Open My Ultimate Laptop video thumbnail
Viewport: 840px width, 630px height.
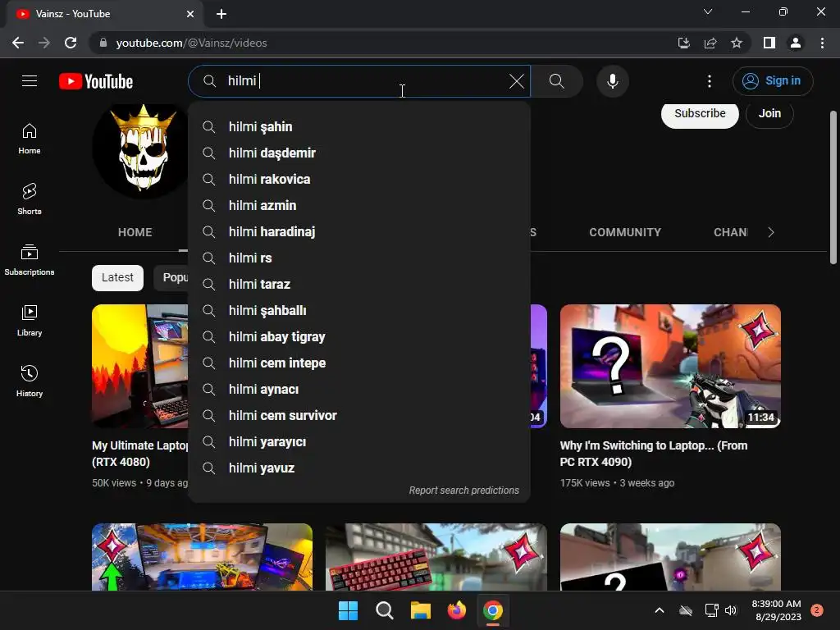139,367
